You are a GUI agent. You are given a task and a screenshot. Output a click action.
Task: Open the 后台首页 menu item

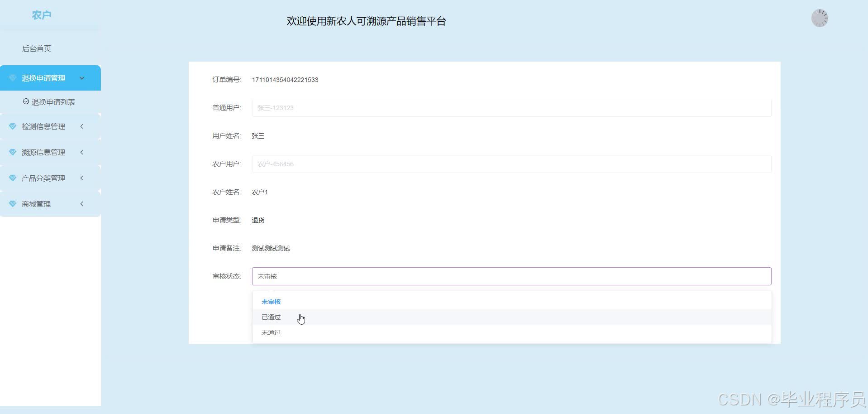click(x=37, y=48)
